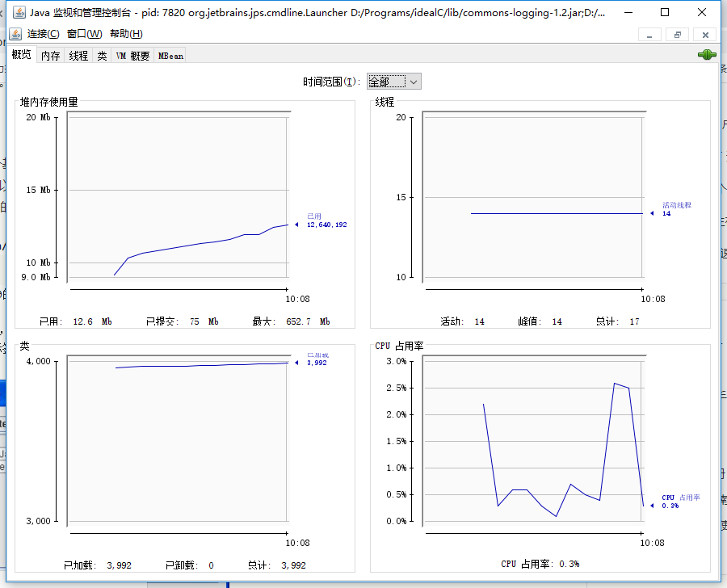Switch to the 内存 tab
This screenshot has width=727, height=588.
point(49,56)
